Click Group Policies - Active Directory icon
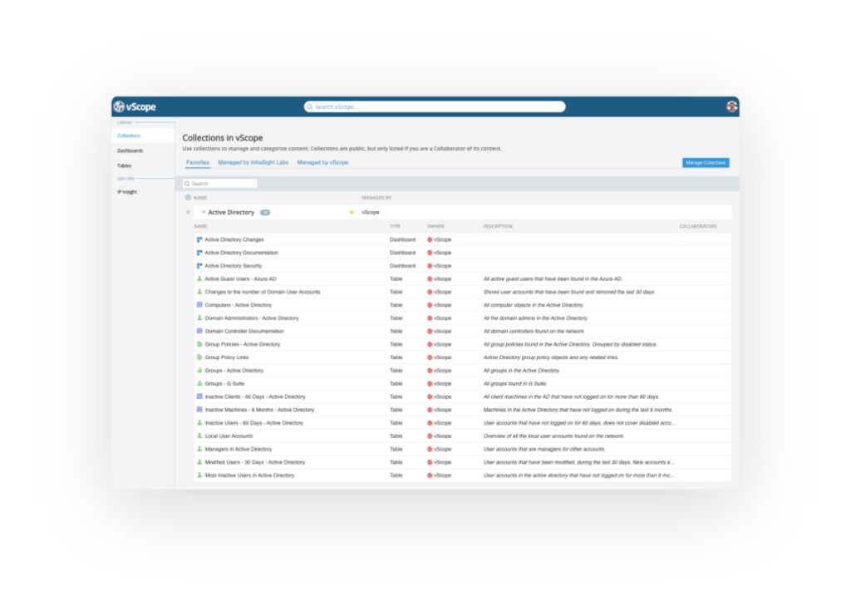The height and width of the screenshot is (616, 851). [199, 344]
